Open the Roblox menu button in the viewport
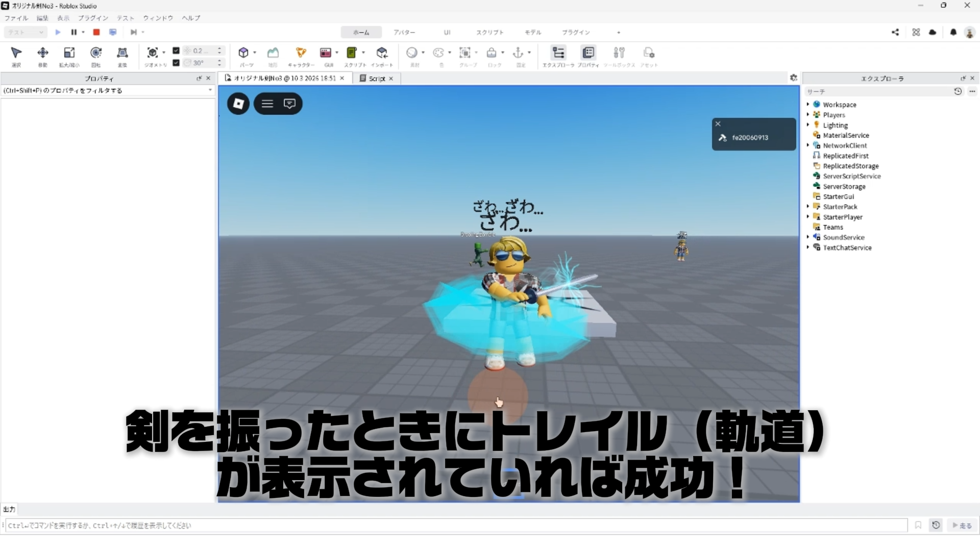This screenshot has height=551, width=980. (x=238, y=104)
